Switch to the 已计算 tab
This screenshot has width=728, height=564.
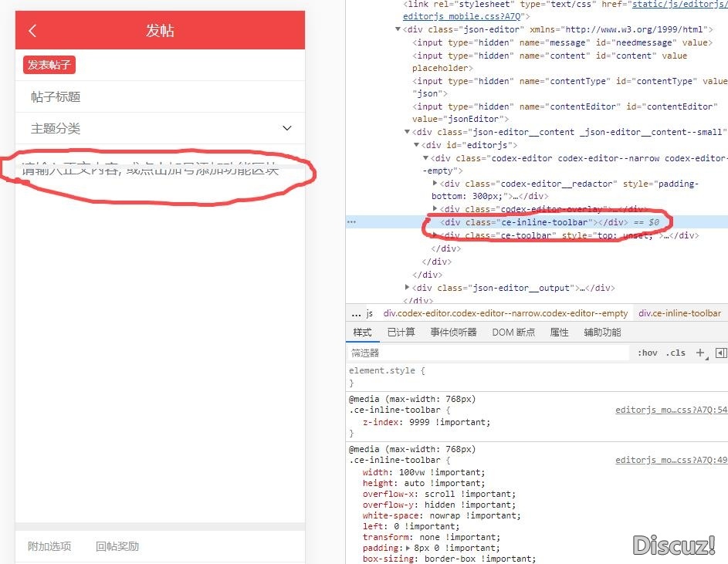(x=401, y=333)
